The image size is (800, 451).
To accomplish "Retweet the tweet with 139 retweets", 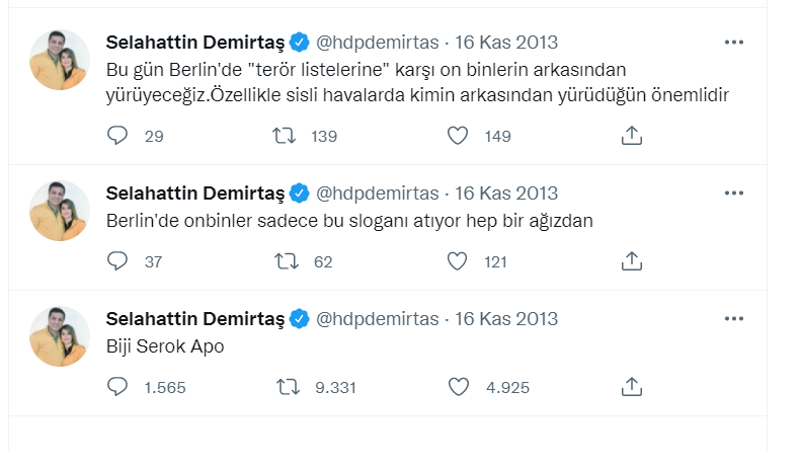I will pos(286,136).
